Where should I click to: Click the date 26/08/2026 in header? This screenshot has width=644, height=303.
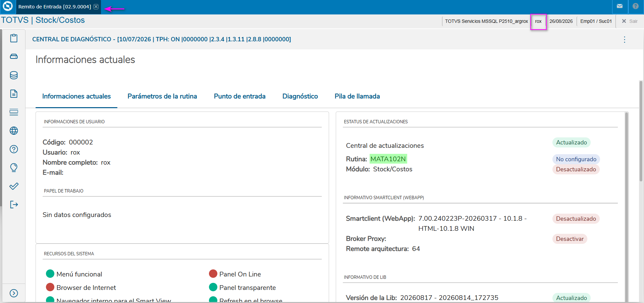coord(561,21)
